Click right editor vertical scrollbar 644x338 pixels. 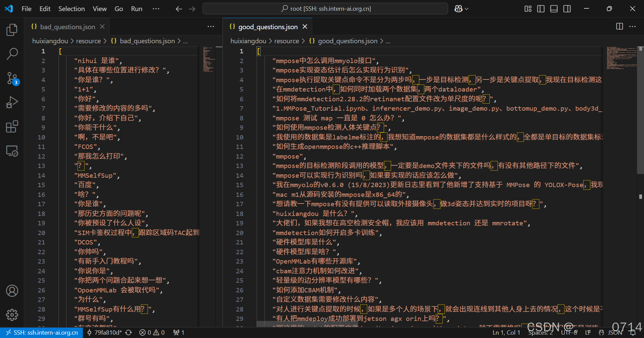tap(640, 111)
